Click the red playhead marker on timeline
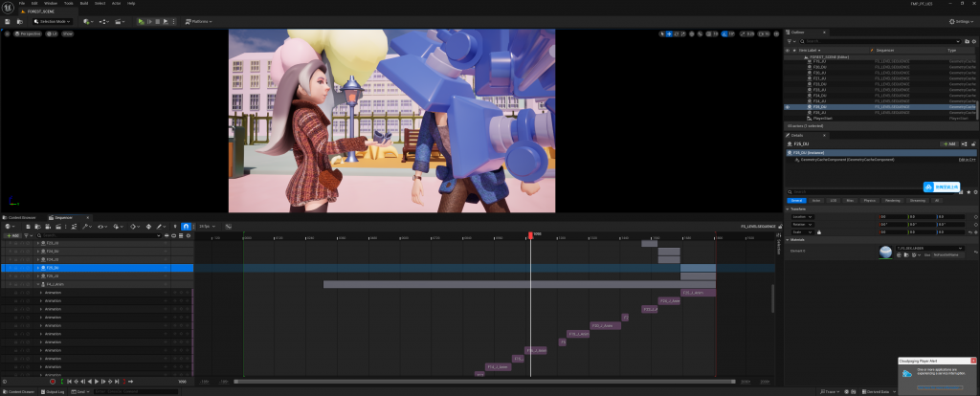980x396 pixels. [530, 235]
